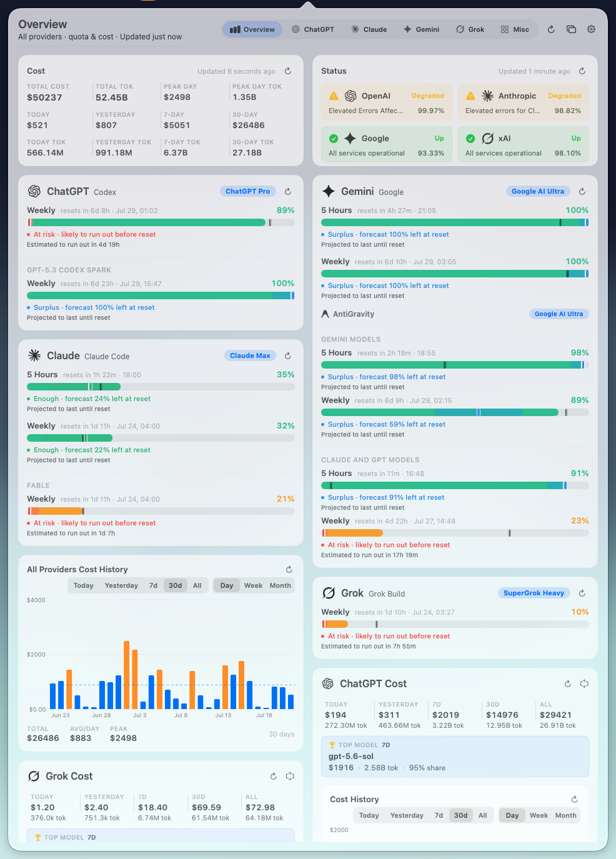Refresh the ChatGPT Codex card

click(x=288, y=192)
